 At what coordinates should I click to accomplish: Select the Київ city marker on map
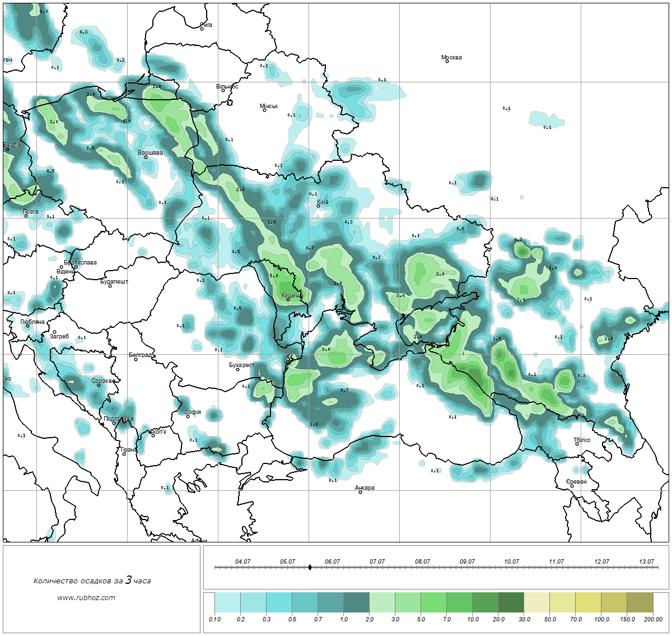318,206
